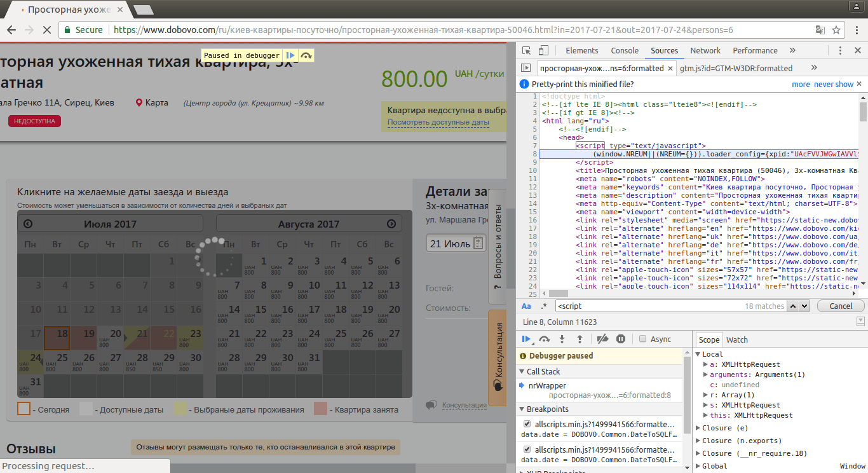The width and height of the screenshot is (868, 473).
Task: Uncheck the first allscripts.min.js breakpoint
Action: click(x=527, y=424)
